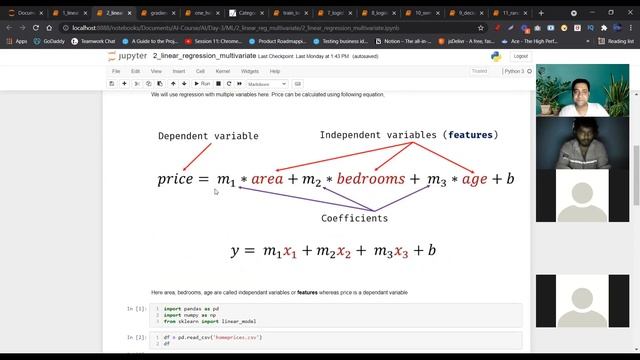Move selected cell down arrow
Screen dimensions: 640x360
tap(184, 84)
